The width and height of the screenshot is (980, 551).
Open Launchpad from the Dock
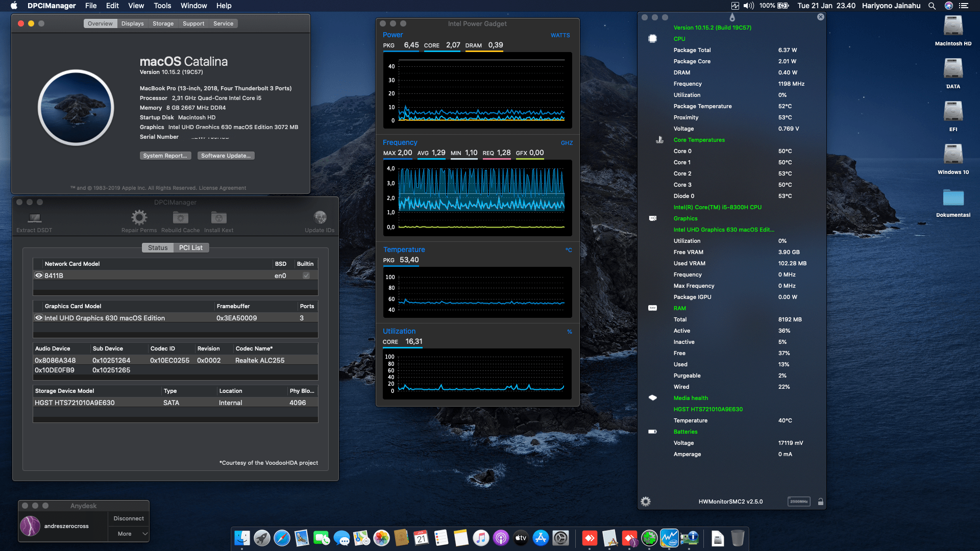[262, 538]
